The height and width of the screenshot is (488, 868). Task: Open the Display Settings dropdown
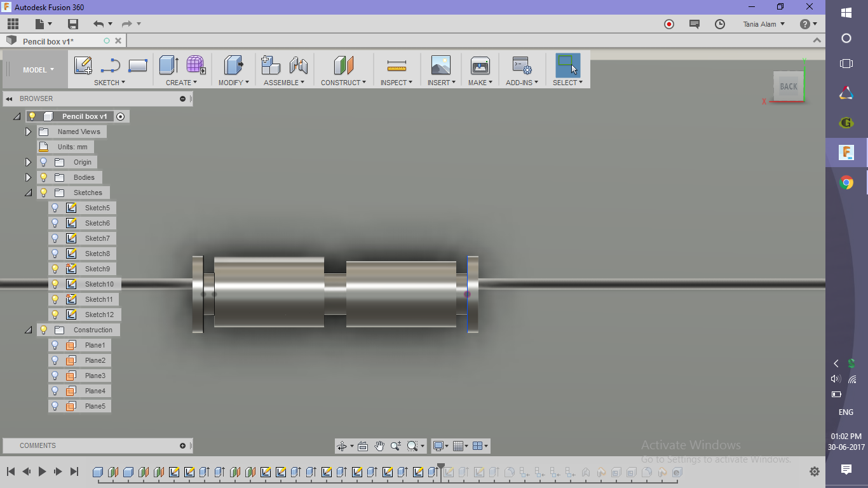pyautogui.click(x=441, y=446)
